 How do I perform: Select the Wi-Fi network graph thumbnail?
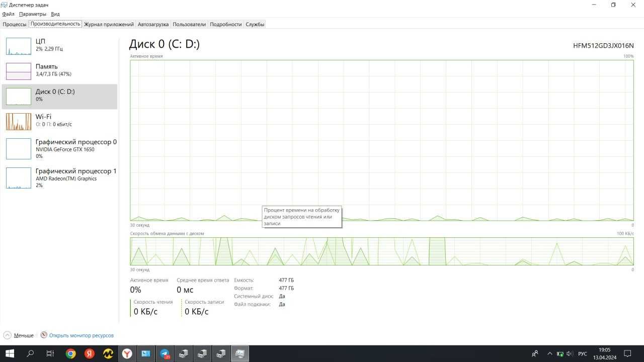pyautogui.click(x=19, y=121)
